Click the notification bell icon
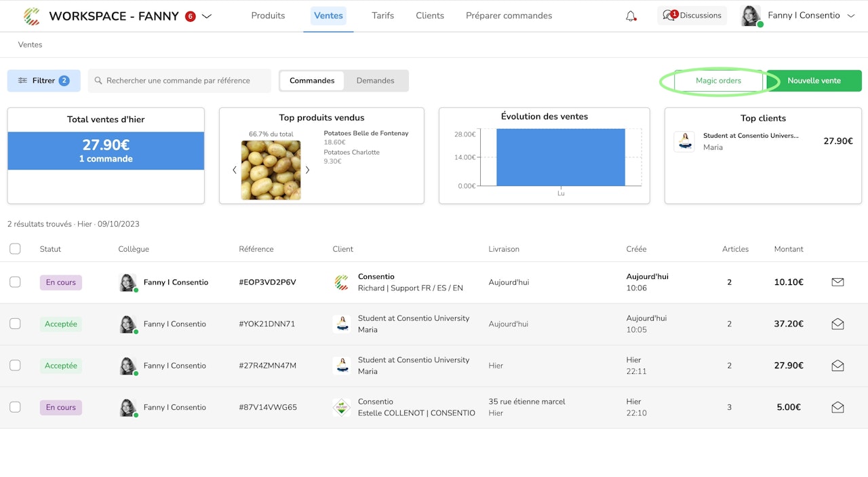This screenshot has height=477, width=868. pyautogui.click(x=631, y=16)
